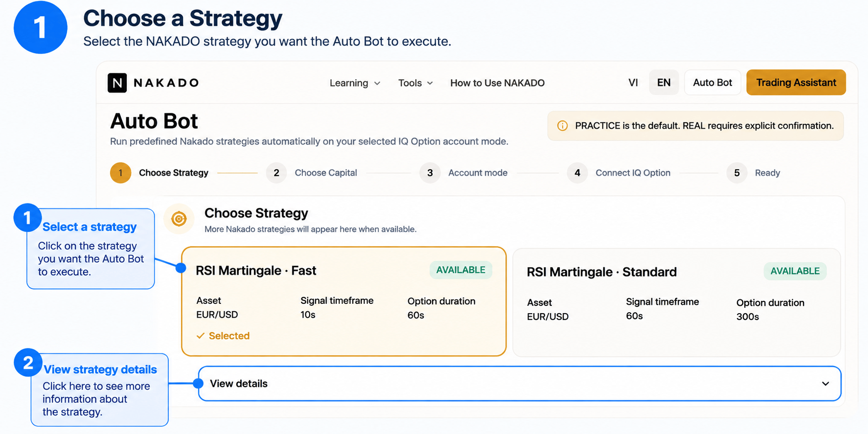Open How to Use NAKADO page

pos(497,83)
